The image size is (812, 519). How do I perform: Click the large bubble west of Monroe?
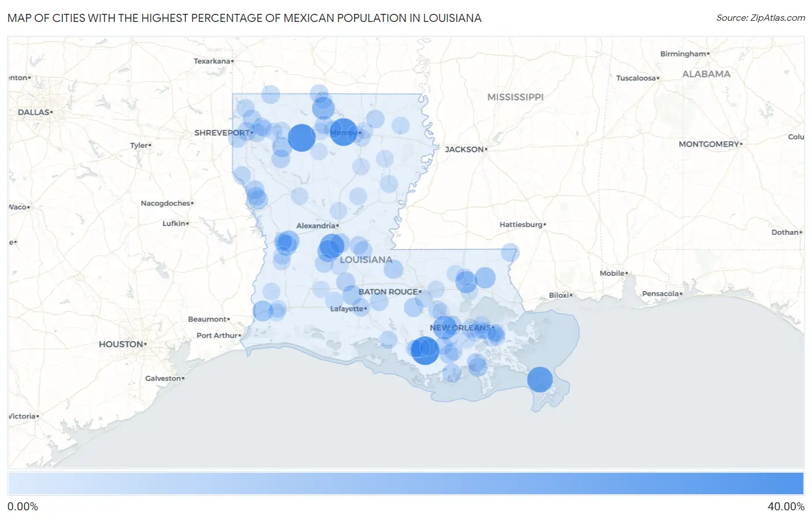coord(301,138)
